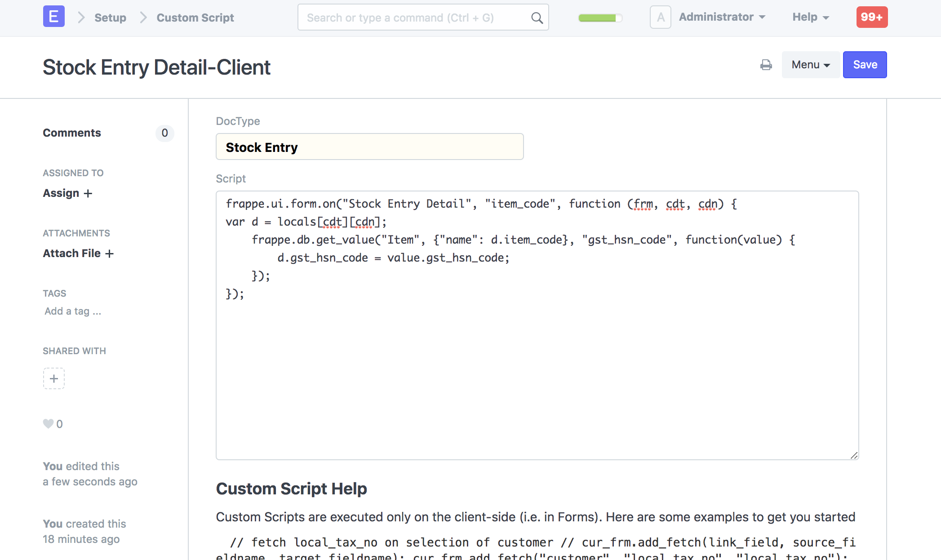
Task: Click the search magnifier icon
Action: pyautogui.click(x=537, y=18)
